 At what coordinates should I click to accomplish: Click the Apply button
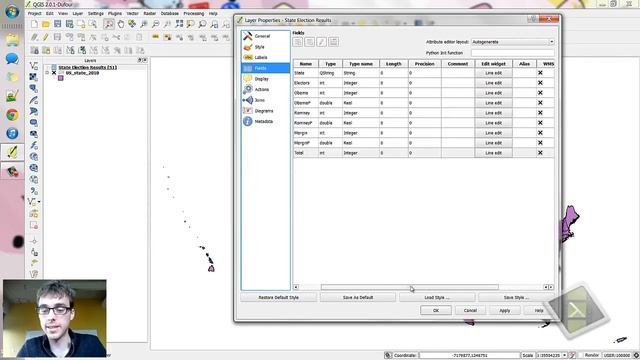click(504, 311)
